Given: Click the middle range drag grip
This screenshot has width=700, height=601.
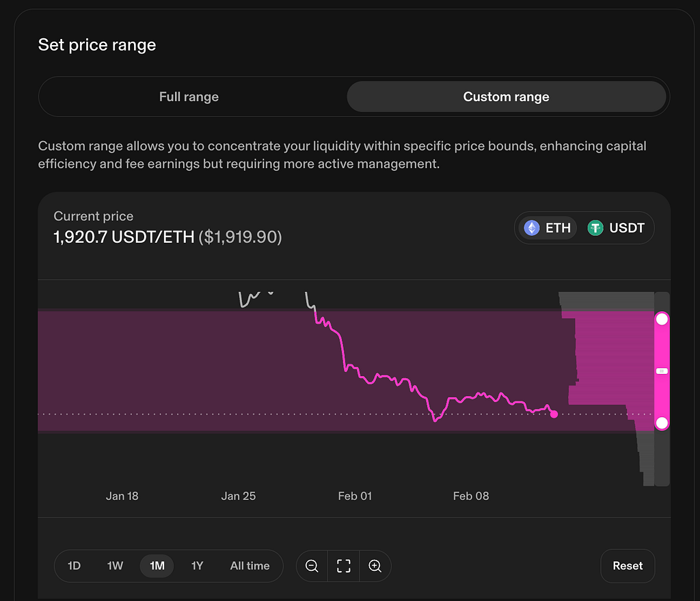Looking at the screenshot, I should [x=662, y=371].
